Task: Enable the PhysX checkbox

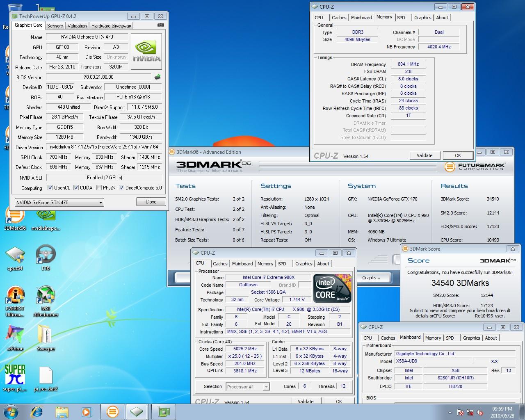Action: click(99, 188)
